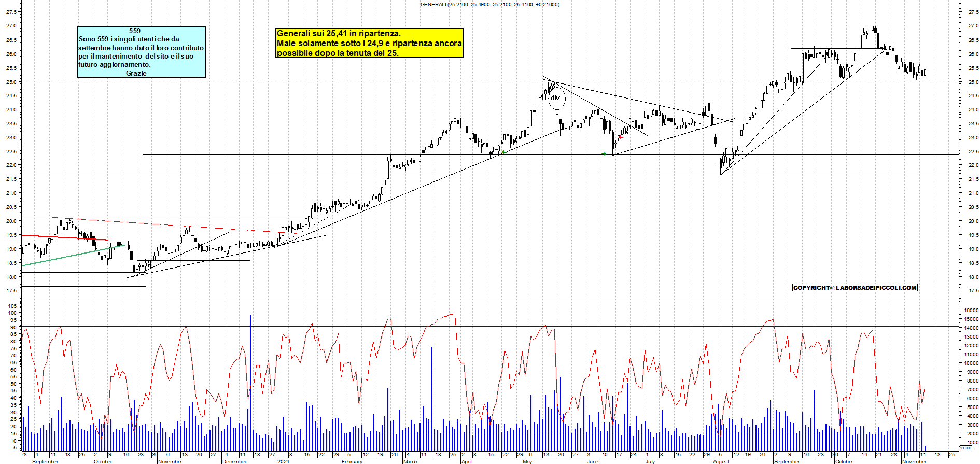980x464 pixels.
Task: Click the tallest blue volume spike in December
Action: (250, 383)
